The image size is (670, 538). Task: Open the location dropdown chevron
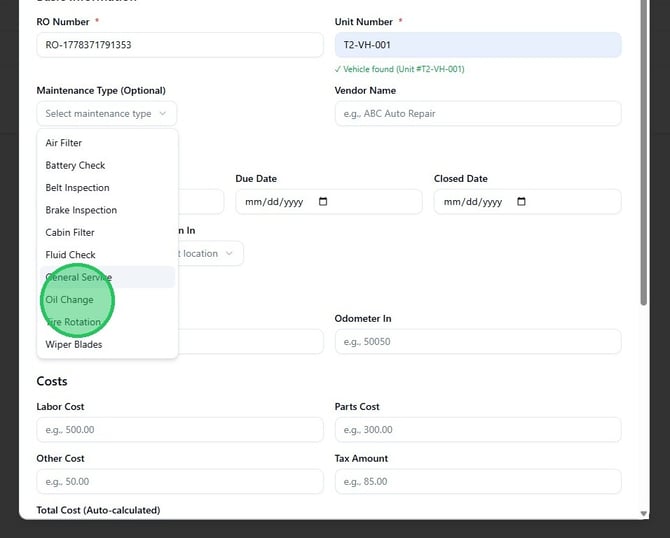click(229, 253)
